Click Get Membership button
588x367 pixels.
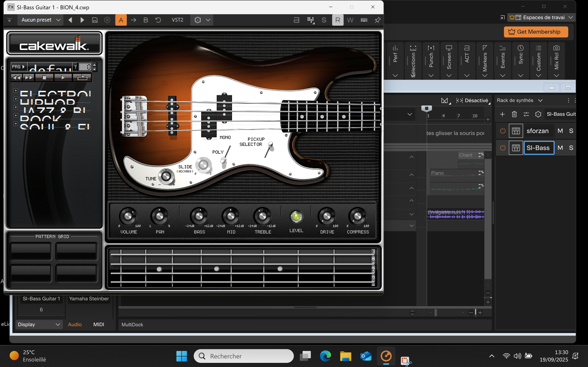(x=536, y=32)
